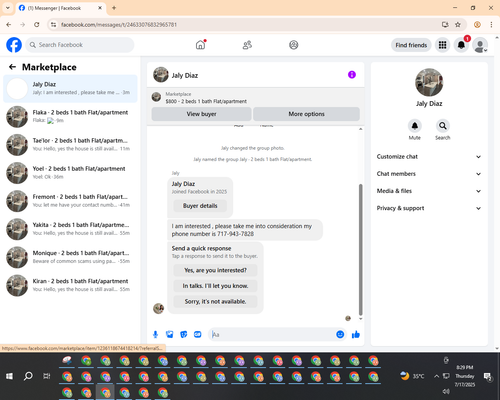Send a thumbs-up like
Viewport: 500px width, 400px height.
(356, 334)
